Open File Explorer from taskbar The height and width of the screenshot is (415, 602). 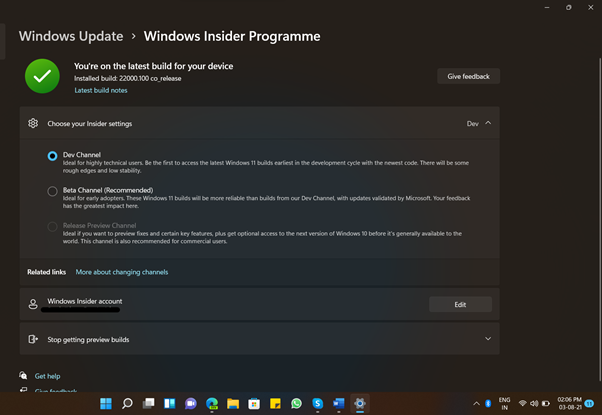[x=233, y=403]
